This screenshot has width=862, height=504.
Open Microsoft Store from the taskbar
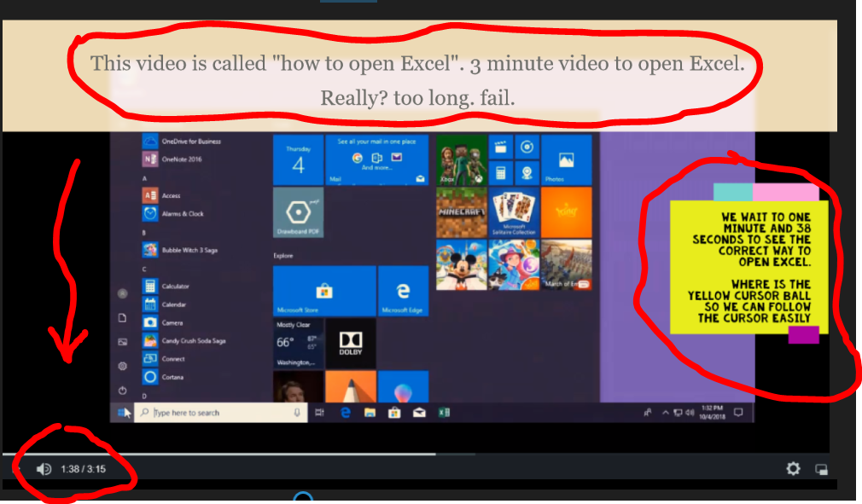[x=394, y=413]
